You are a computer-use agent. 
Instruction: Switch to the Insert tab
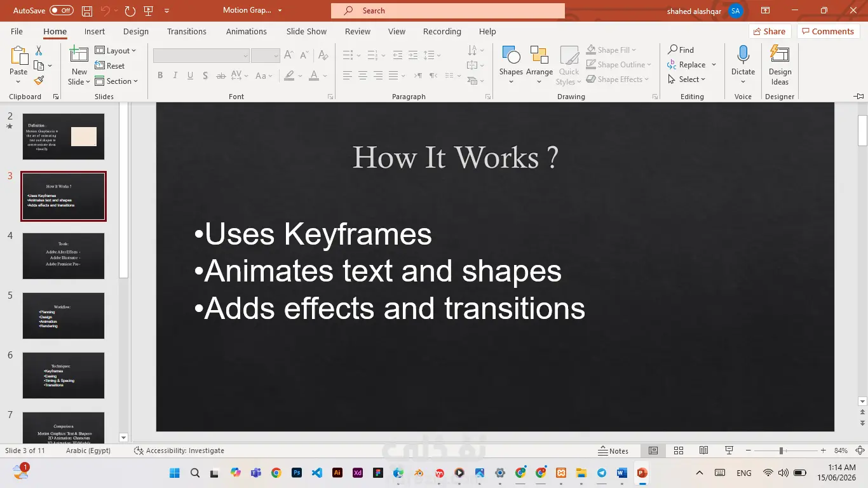95,31
